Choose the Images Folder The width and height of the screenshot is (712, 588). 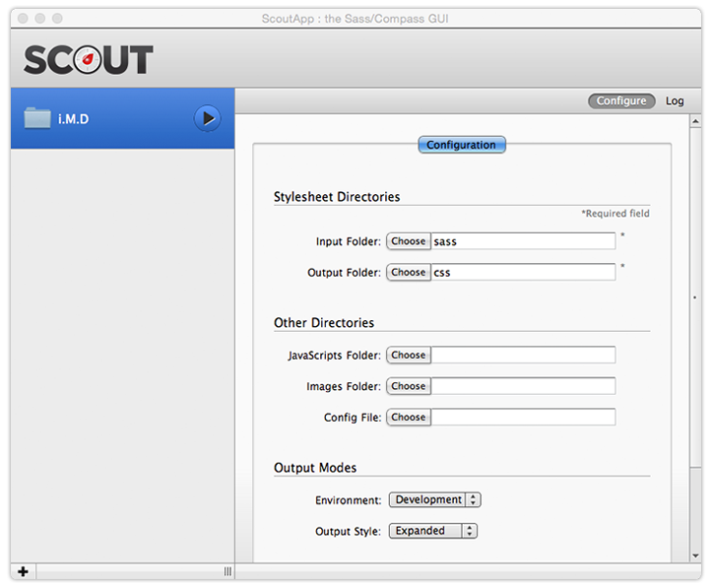click(409, 386)
